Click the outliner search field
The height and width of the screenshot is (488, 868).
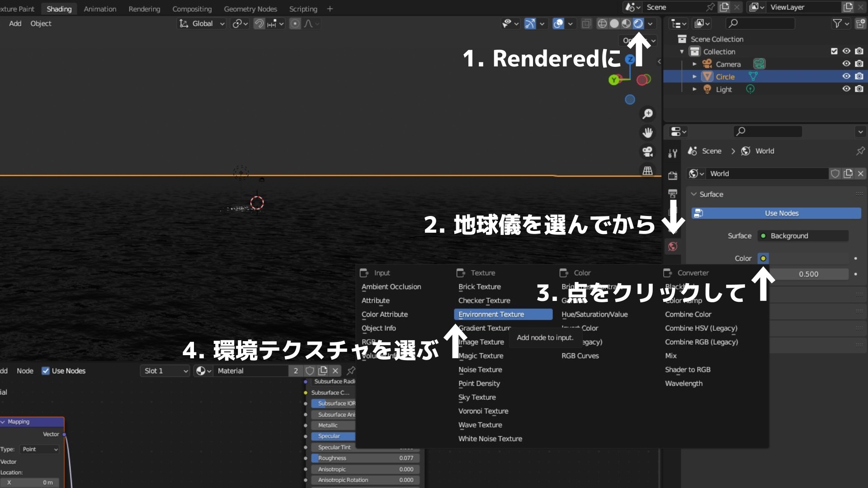[764, 23]
